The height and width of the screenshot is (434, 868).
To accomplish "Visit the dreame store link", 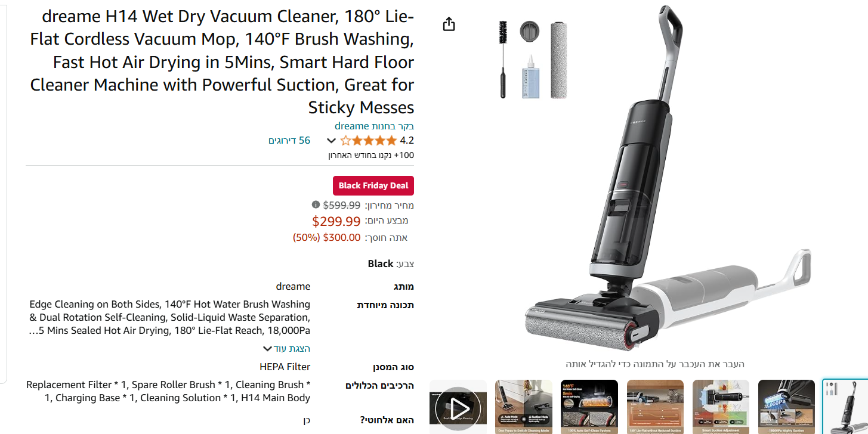I will click(x=374, y=126).
